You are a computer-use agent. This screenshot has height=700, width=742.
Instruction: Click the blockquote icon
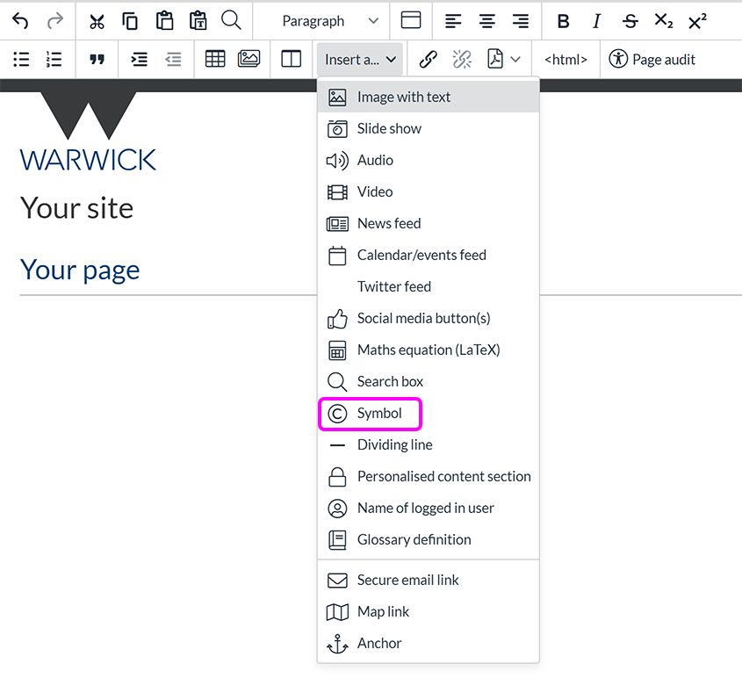tap(97, 59)
